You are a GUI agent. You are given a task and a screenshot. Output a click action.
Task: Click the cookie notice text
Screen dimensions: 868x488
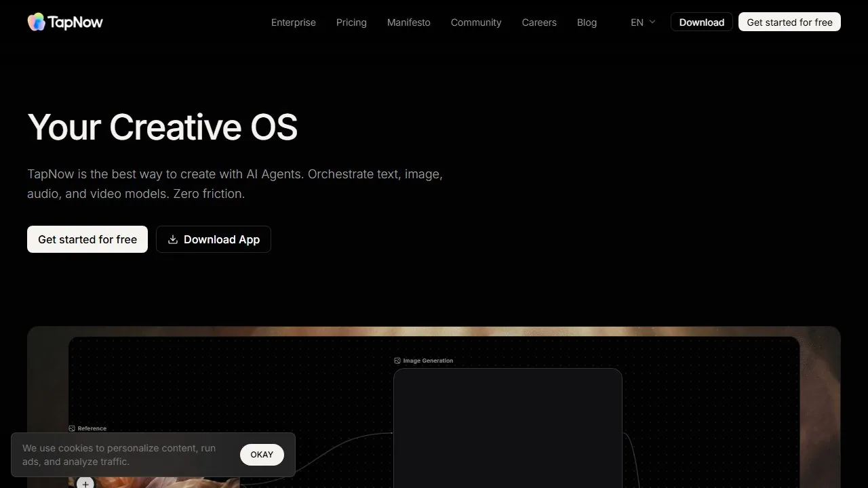[119, 455]
